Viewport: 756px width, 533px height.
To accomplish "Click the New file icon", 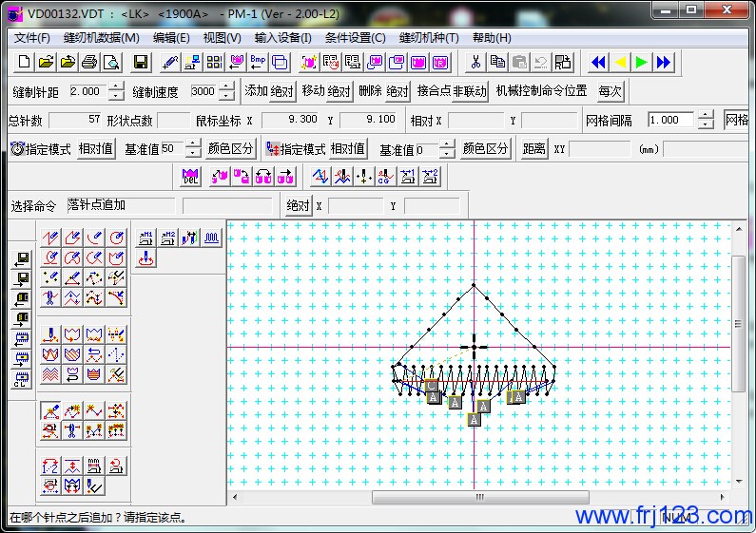I will pyautogui.click(x=24, y=63).
